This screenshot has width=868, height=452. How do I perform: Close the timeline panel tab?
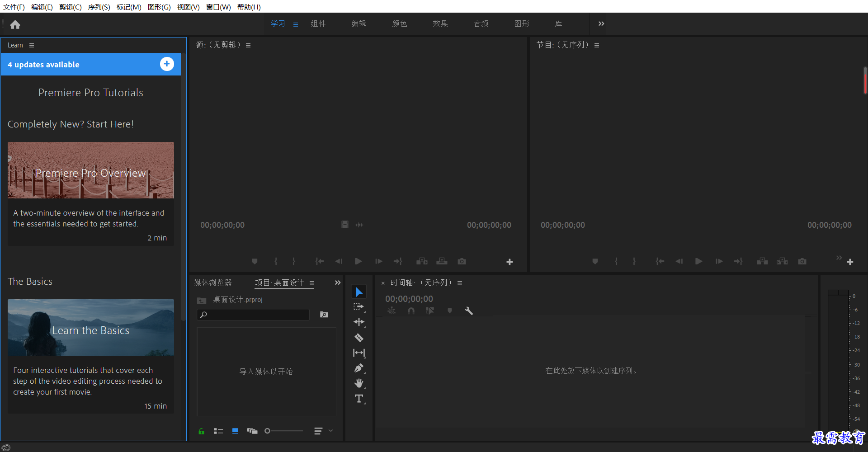point(383,283)
